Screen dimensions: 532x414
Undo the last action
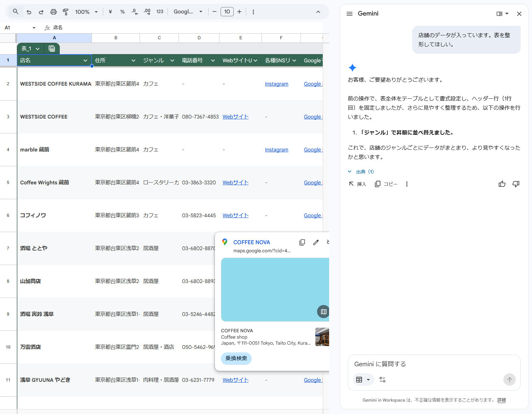[29, 12]
